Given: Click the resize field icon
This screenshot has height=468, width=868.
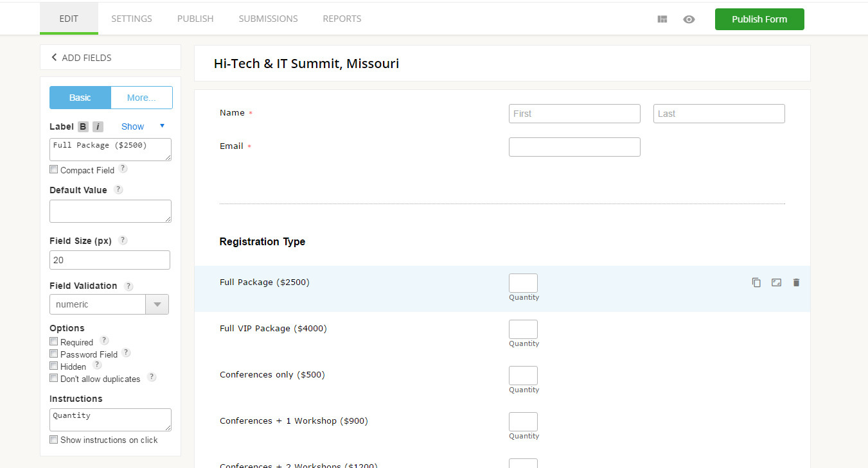Looking at the screenshot, I should pos(776,282).
